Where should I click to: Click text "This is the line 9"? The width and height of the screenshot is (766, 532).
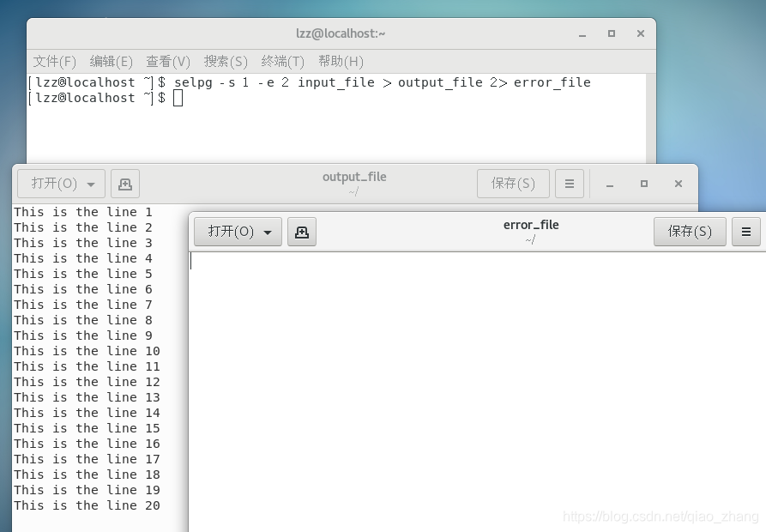(83, 336)
